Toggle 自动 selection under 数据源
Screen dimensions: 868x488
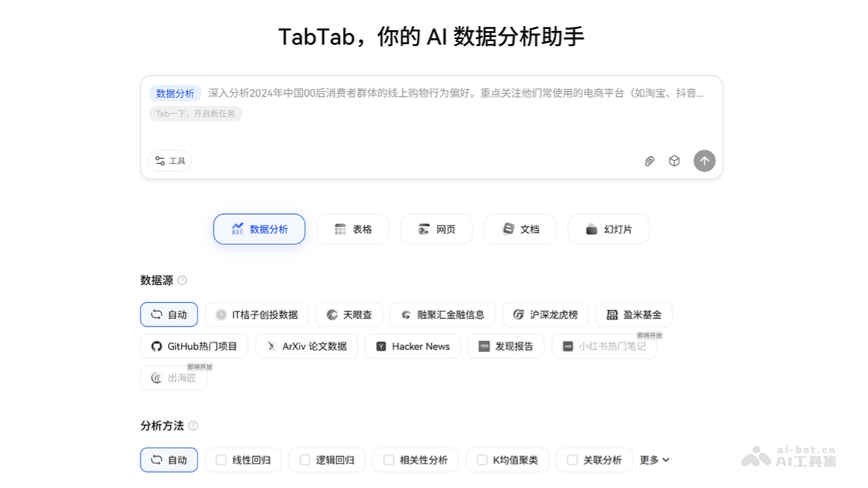tap(169, 314)
